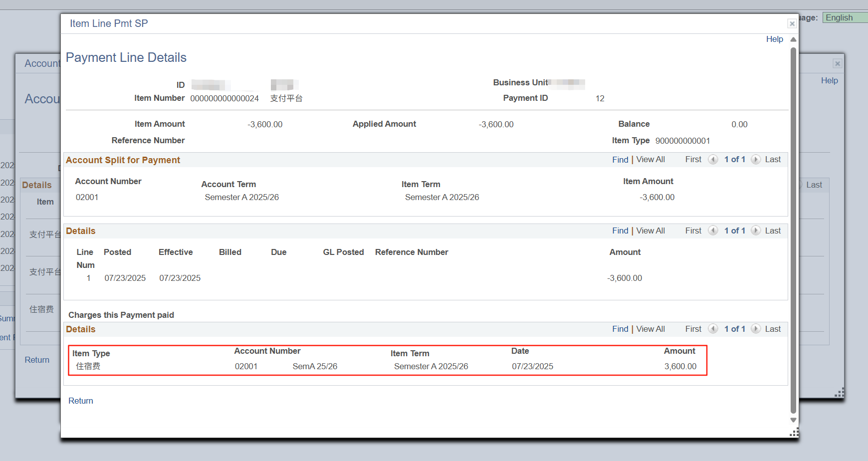Click Effective date 07/23/2025 in Details
The image size is (868, 461).
180,278
